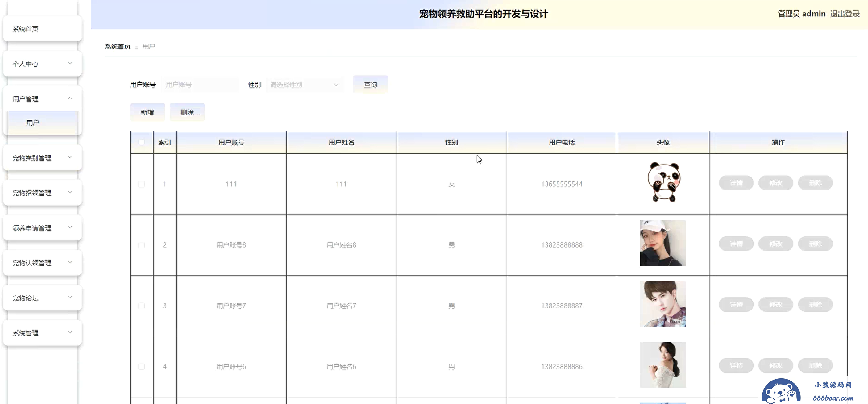Open 详情 for user 111
The height and width of the screenshot is (404, 868).
point(736,183)
